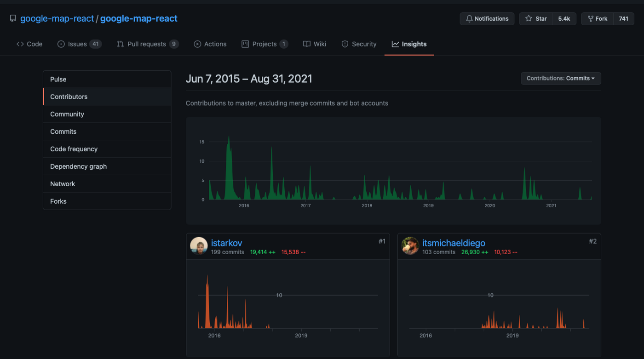This screenshot has height=359, width=644.
Task: Click the 26,930 ++ additions text
Action: pos(475,252)
